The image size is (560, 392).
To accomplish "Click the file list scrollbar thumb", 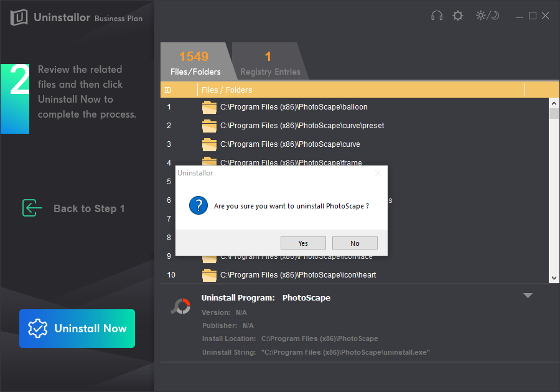I will (554, 113).
